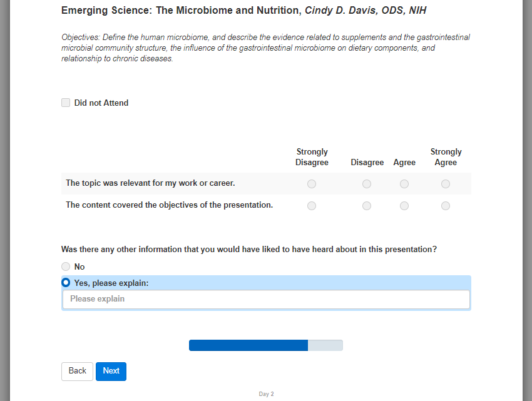Viewport: 532px width, 401px height.
Task: Select Strongly Disagree for content covered objectives
Action: [x=312, y=206]
